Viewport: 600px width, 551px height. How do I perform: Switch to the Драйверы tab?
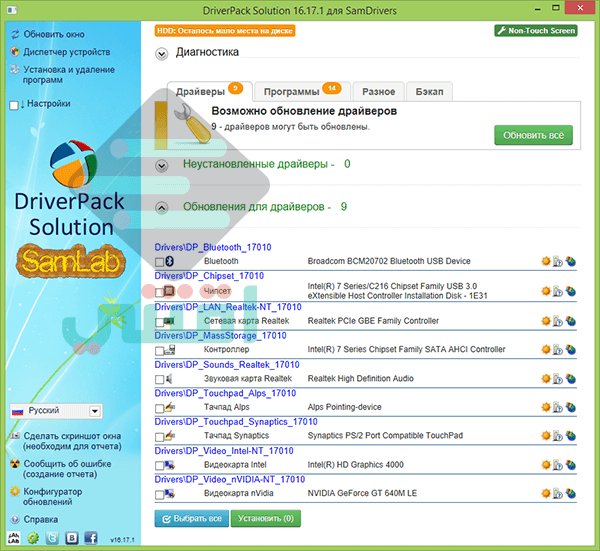tap(209, 91)
